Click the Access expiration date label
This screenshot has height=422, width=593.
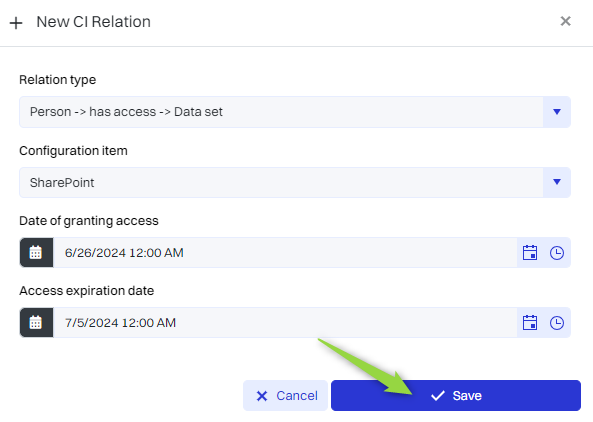(x=87, y=291)
